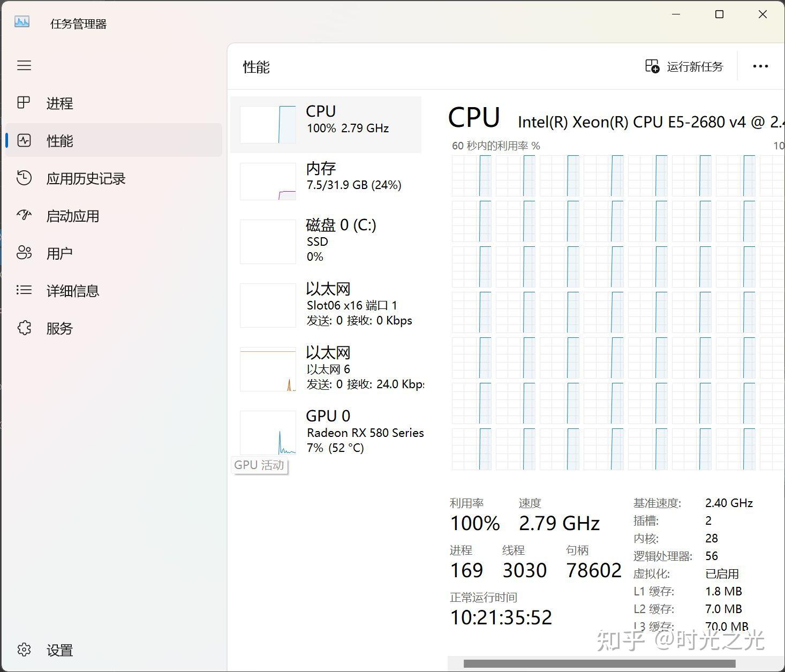Select GPU 0 Radeon RX 580 item

pos(326,432)
